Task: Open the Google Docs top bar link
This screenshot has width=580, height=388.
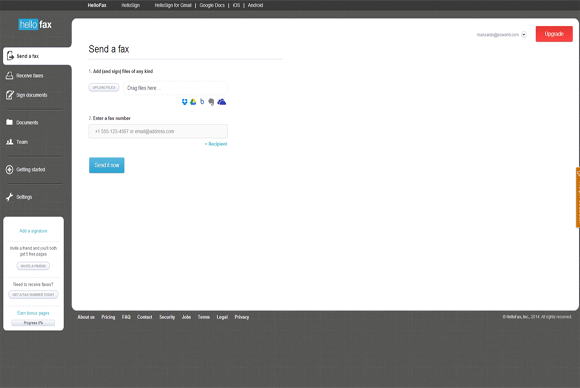Action: coord(212,5)
